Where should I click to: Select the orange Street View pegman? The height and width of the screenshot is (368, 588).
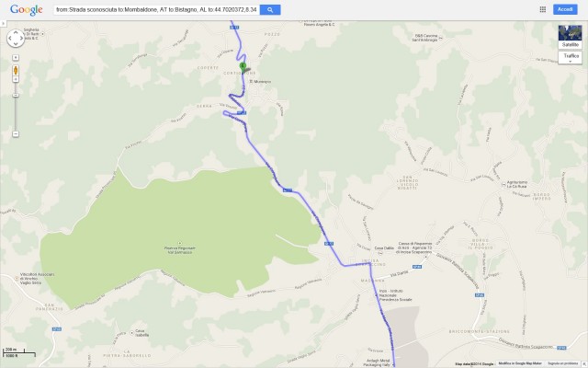coord(16,70)
